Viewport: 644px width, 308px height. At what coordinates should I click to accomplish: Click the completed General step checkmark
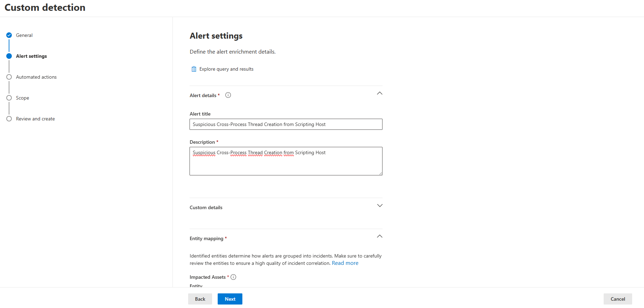pyautogui.click(x=9, y=35)
